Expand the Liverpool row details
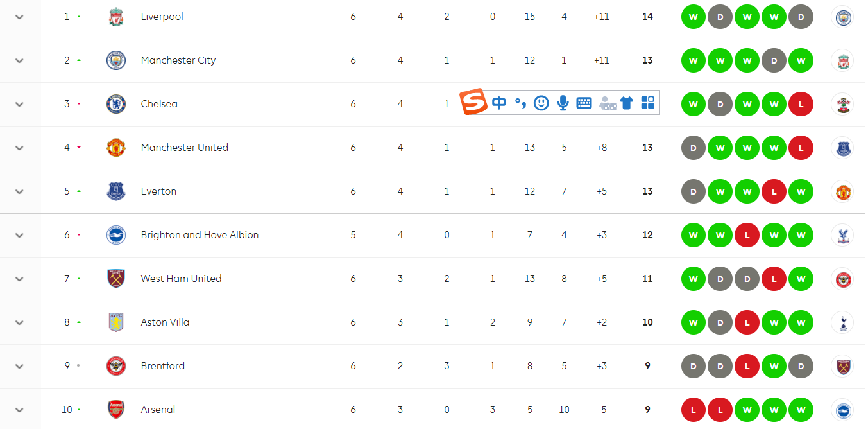This screenshot has height=429, width=868. (x=19, y=17)
